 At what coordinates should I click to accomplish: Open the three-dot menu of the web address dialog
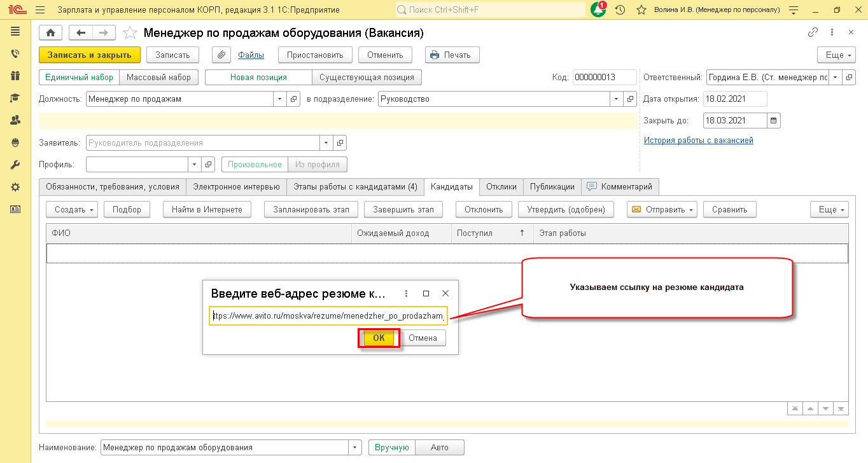(x=407, y=294)
